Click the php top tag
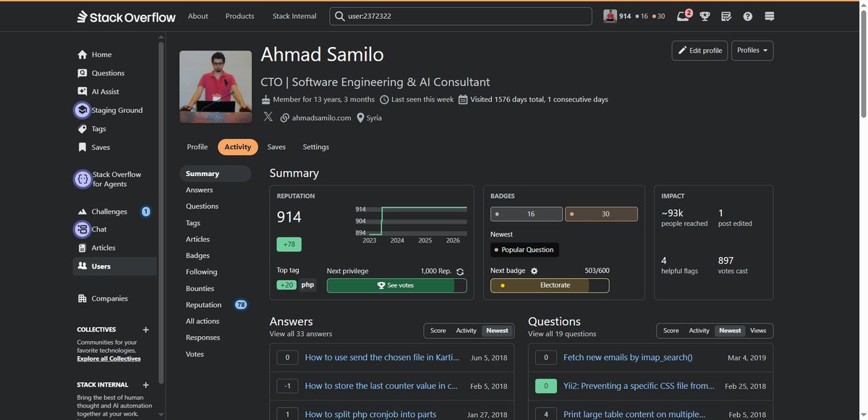The height and width of the screenshot is (420, 868). click(307, 285)
